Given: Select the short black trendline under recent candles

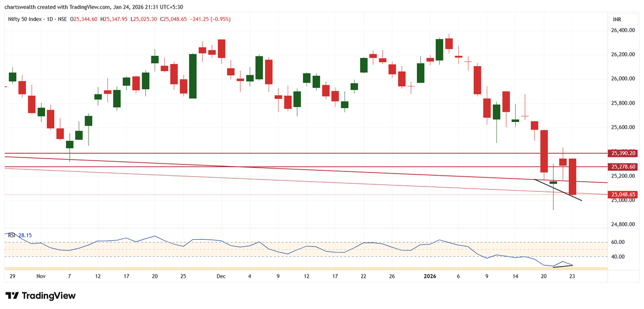Looking at the screenshot, I should click(558, 190).
